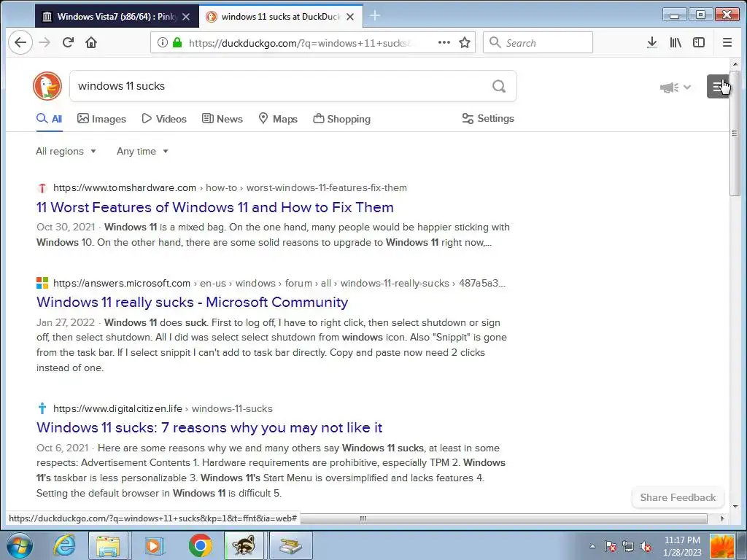This screenshot has width=747, height=560.
Task: Show site information icon in address bar
Action: [163, 43]
